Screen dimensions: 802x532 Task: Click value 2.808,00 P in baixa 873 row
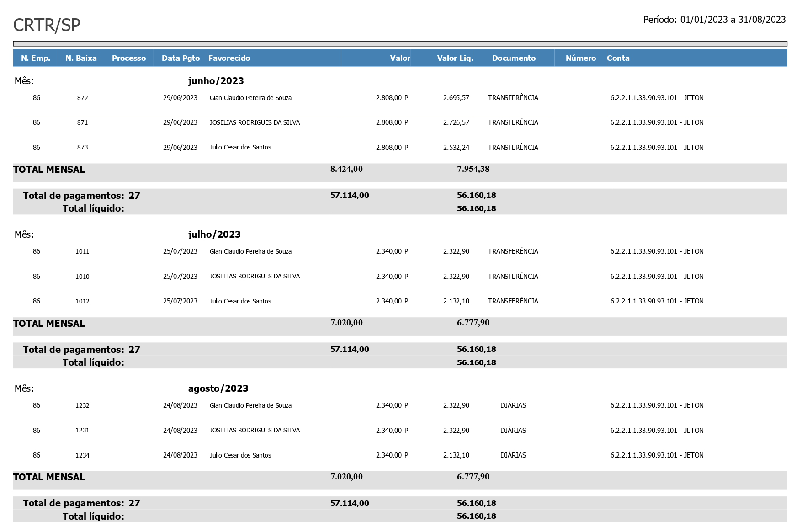(392, 148)
